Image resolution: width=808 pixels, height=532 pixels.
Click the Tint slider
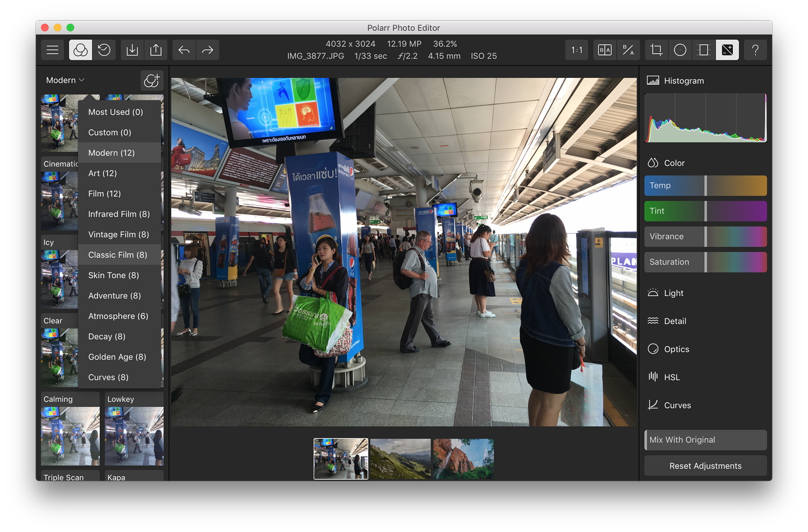coord(705,211)
